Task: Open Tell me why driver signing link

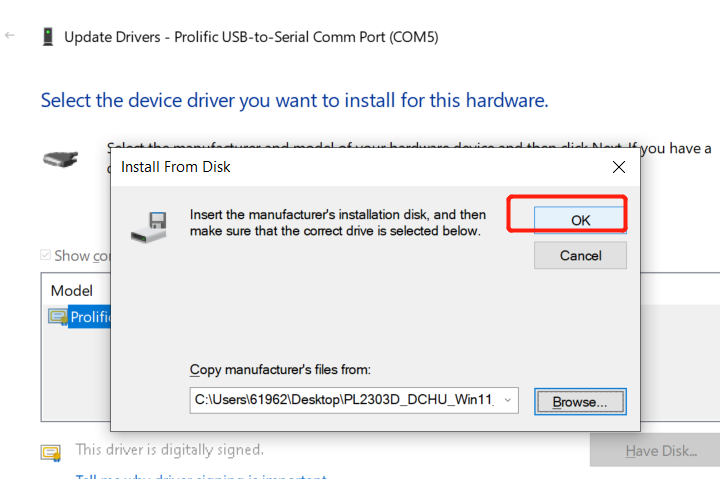Action: click(201, 476)
